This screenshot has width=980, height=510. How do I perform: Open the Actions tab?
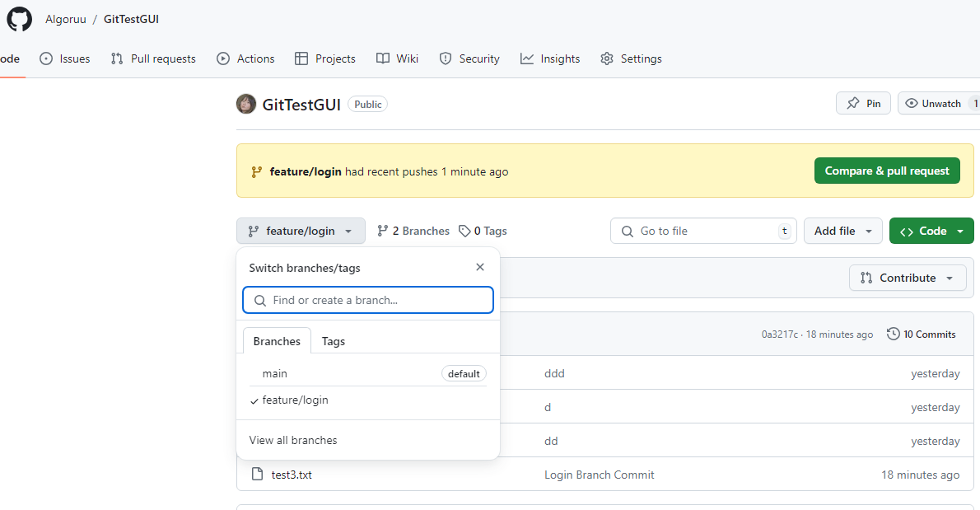(245, 58)
